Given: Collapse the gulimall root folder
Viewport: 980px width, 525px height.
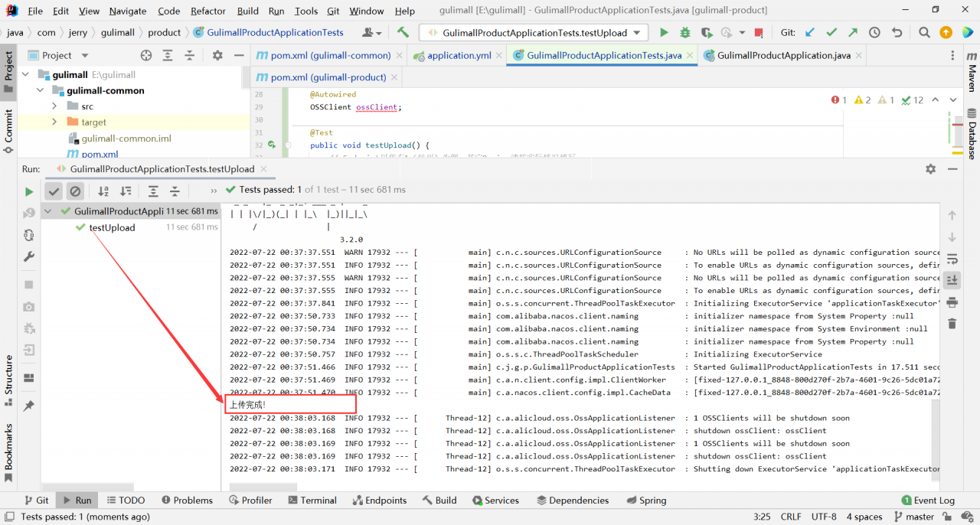Looking at the screenshot, I should 25,74.
